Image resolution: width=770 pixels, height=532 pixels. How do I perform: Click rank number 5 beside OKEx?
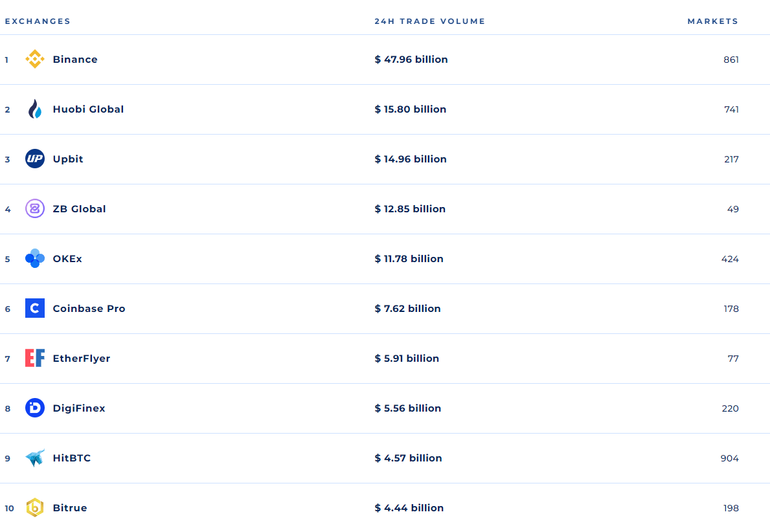pyautogui.click(x=7, y=259)
